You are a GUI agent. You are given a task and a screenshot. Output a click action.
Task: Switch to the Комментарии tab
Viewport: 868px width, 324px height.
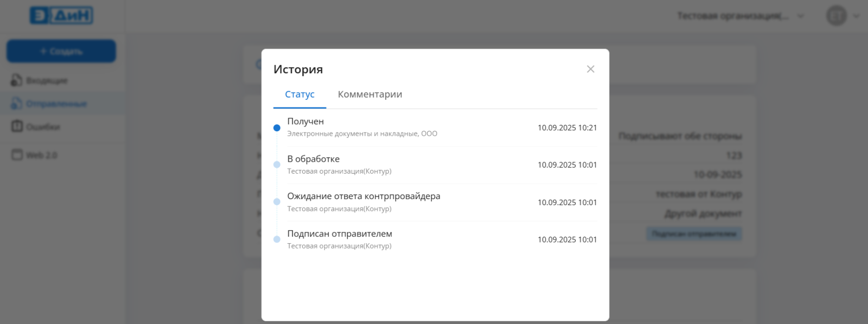tap(370, 94)
